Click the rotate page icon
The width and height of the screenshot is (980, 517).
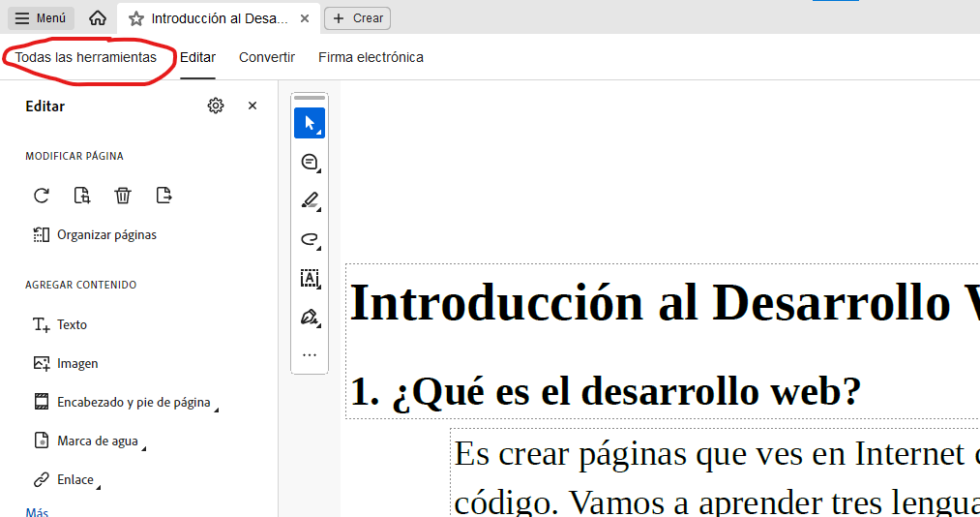click(42, 196)
